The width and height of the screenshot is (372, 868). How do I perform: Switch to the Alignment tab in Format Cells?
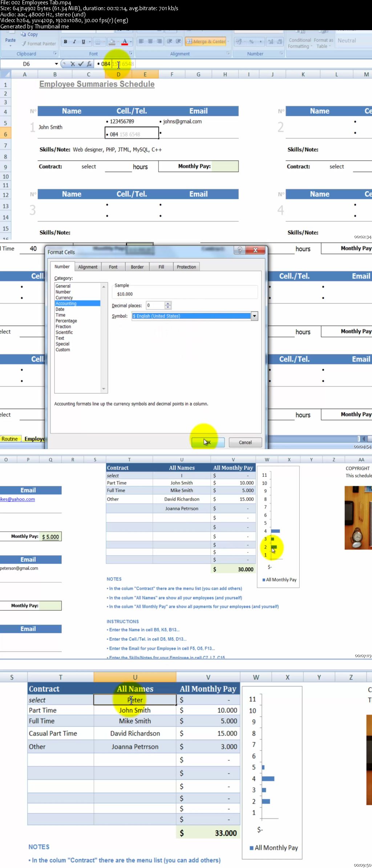[x=88, y=267]
